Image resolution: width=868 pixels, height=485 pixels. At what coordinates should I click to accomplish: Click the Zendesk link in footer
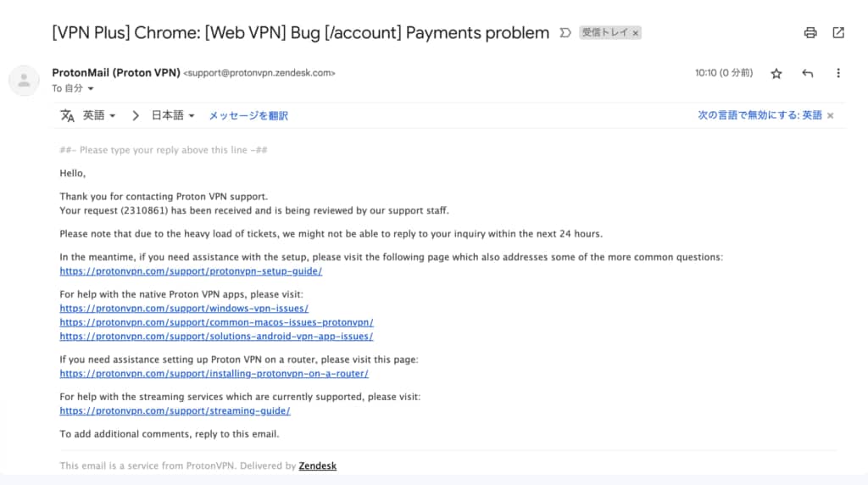point(317,465)
